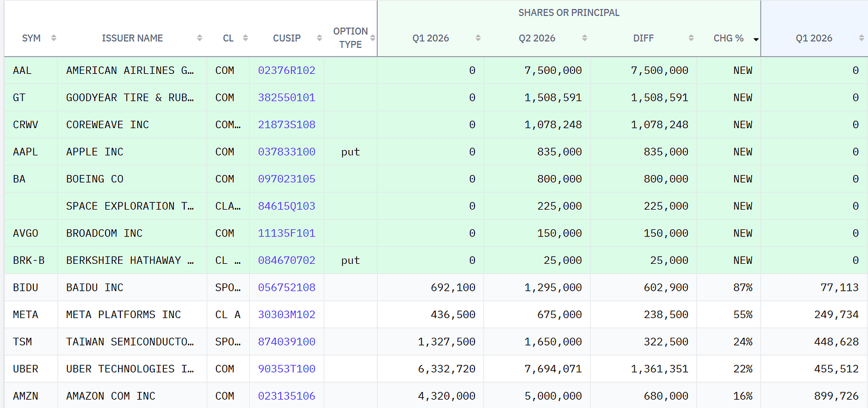Open Apple CUSIP 037833100
Screen dimensions: 868x408
coord(287,152)
